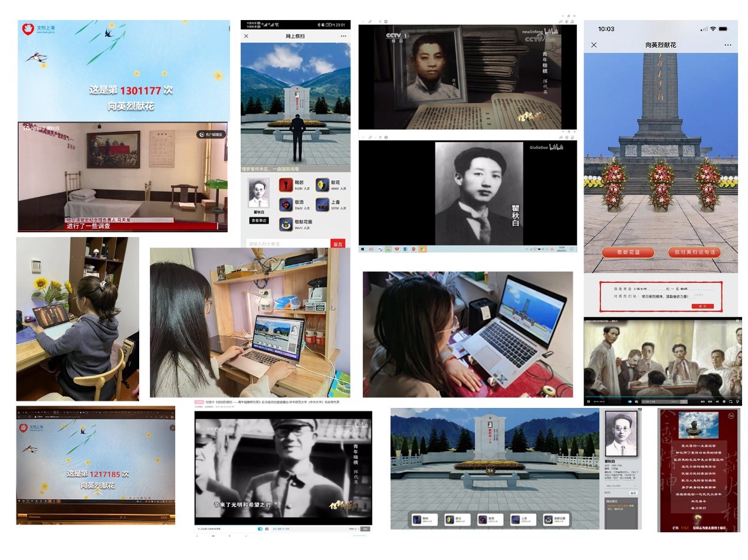Image resolution: width=748 pixels, height=560 pixels.
Task: Click the 查看事迹 button under portrait
Action: pyautogui.click(x=259, y=220)
